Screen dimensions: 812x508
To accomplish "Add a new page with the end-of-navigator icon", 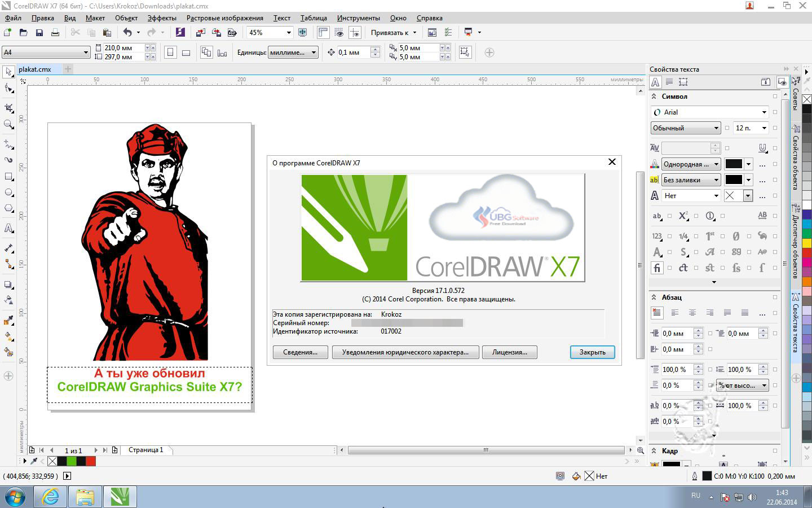I will coord(115,450).
